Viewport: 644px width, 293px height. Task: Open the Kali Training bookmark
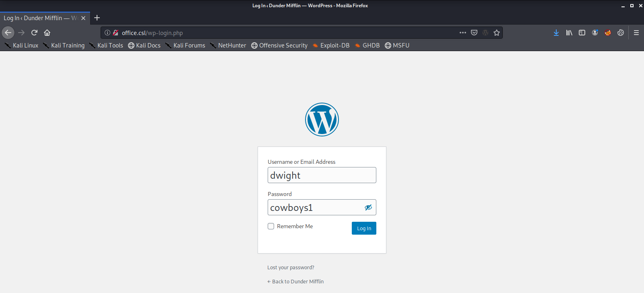click(64, 45)
